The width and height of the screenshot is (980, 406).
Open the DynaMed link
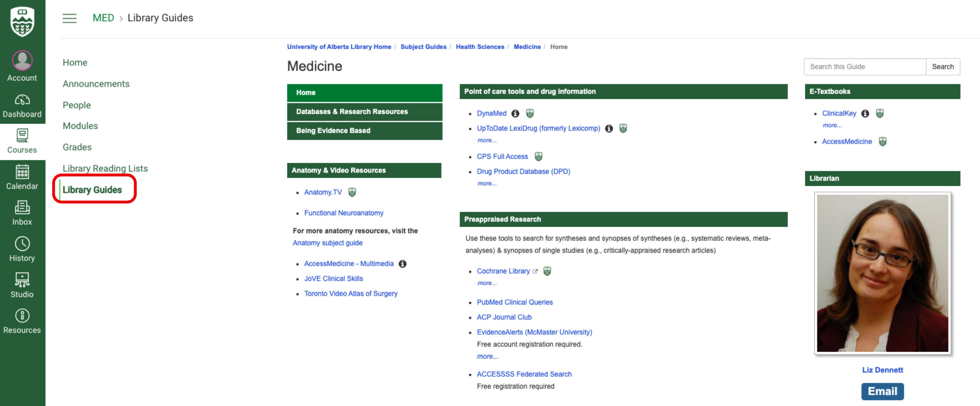[492, 113]
